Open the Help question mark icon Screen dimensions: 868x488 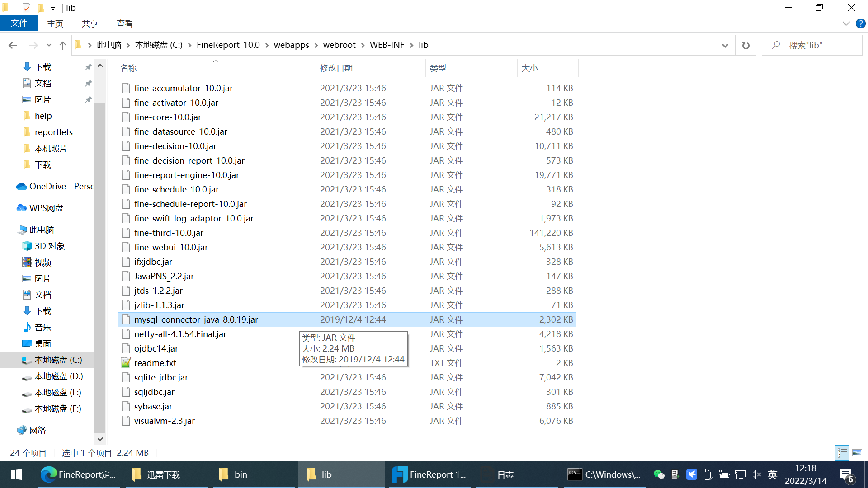pyautogui.click(x=860, y=23)
